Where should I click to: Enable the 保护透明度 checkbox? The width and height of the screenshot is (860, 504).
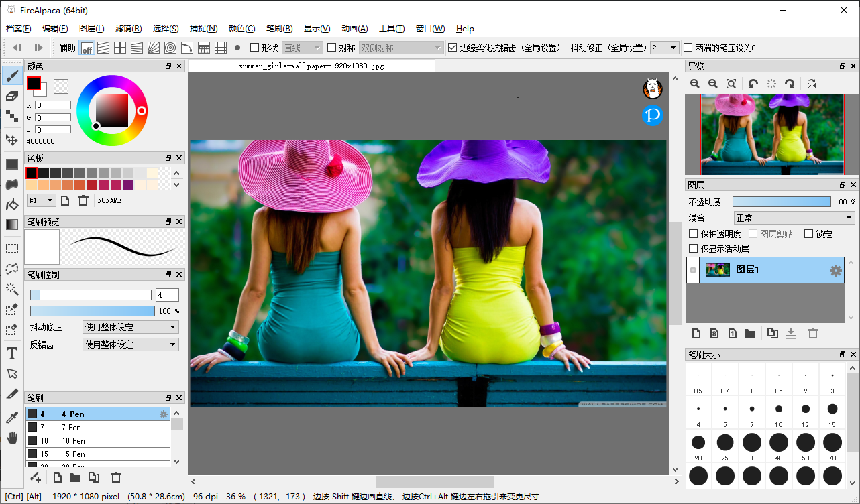click(x=694, y=234)
